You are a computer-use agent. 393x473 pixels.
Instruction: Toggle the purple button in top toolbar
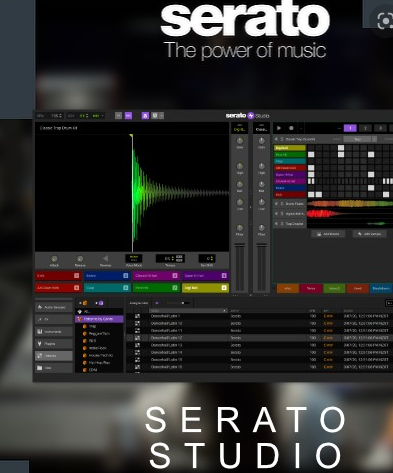click(128, 116)
